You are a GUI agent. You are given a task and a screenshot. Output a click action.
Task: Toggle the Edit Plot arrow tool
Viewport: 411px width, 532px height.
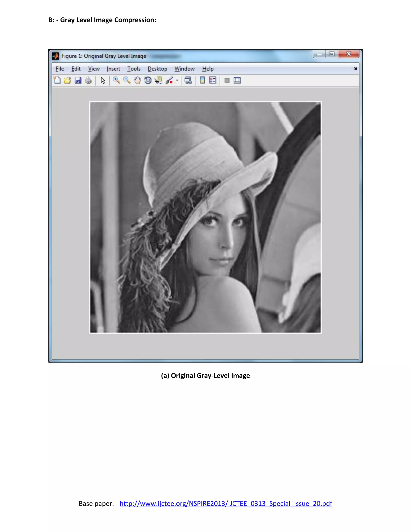[103, 80]
